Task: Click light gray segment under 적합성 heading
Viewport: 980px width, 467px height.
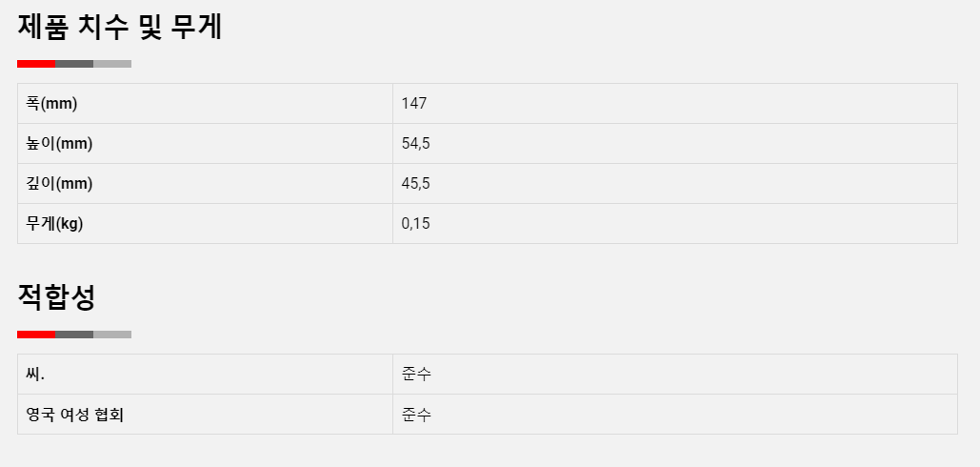Action: [112, 335]
